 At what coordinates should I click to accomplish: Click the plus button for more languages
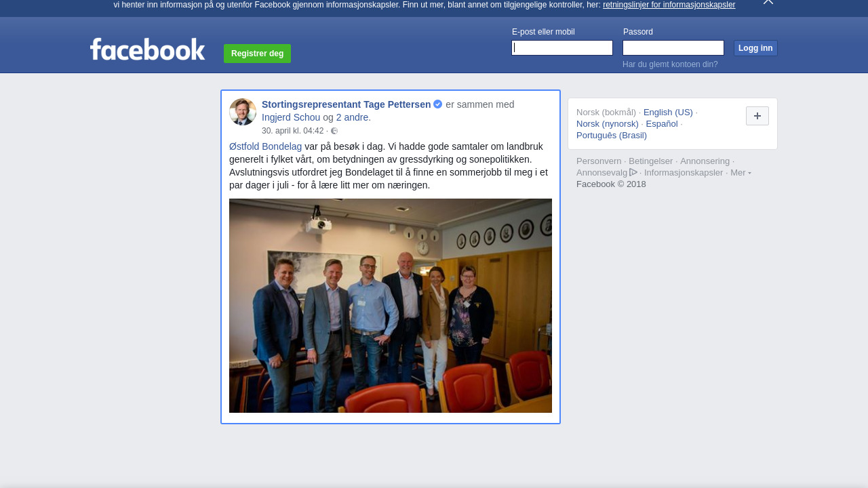click(x=757, y=116)
